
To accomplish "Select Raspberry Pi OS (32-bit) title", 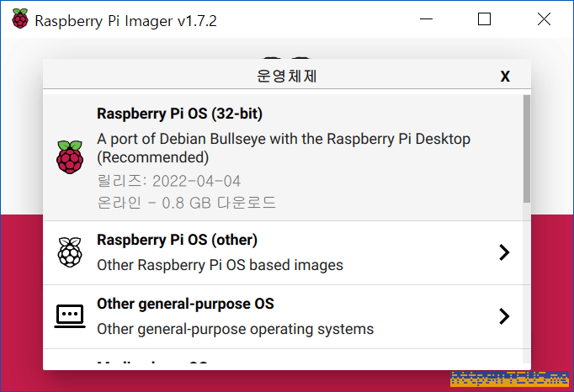I will (x=180, y=114).
